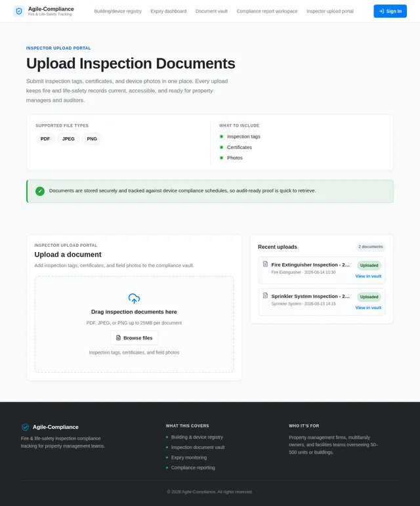Click the 'What to include' label

tap(239, 125)
